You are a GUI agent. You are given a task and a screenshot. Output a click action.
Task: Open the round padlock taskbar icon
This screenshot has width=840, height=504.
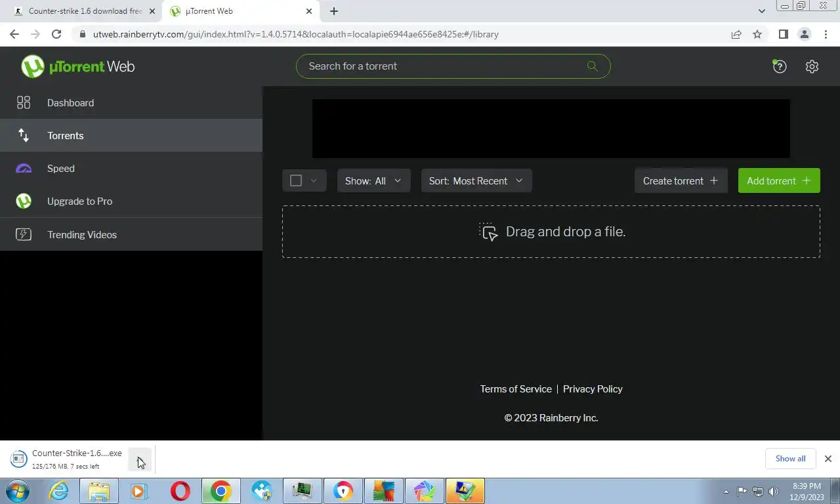click(343, 491)
